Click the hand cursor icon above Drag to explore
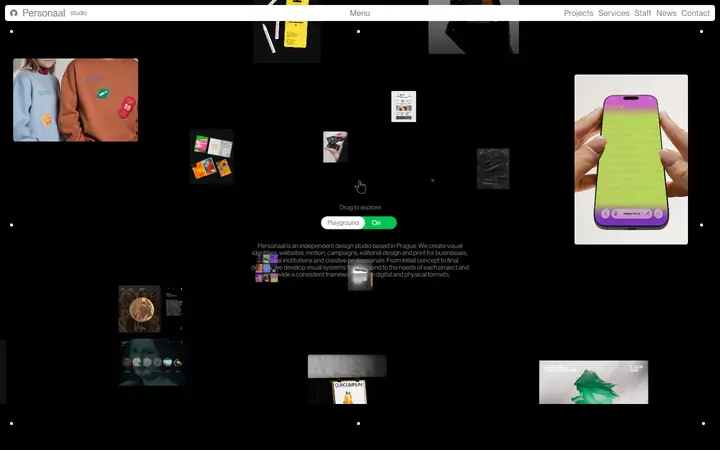Screen dimensions: 720x450 360,187
